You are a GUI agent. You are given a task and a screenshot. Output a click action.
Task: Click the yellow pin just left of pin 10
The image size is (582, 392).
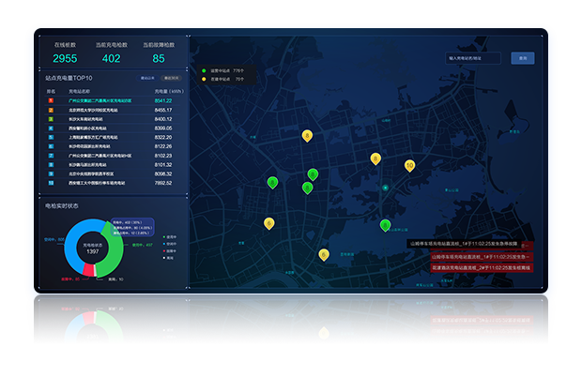click(x=375, y=158)
